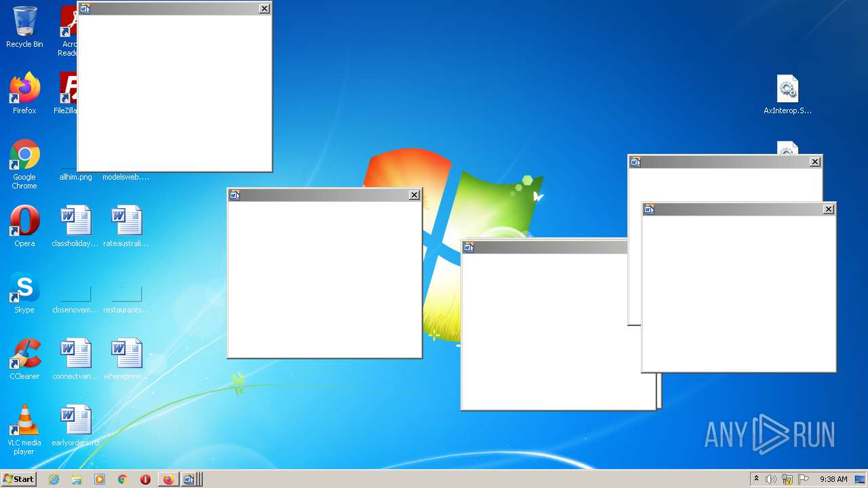The height and width of the screenshot is (488, 868).
Task: Click the Word icon in the window covering Acrobat Reader
Action: (85, 9)
